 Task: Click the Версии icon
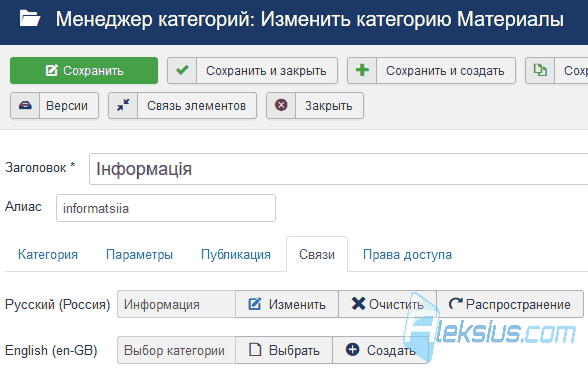pos(25,105)
